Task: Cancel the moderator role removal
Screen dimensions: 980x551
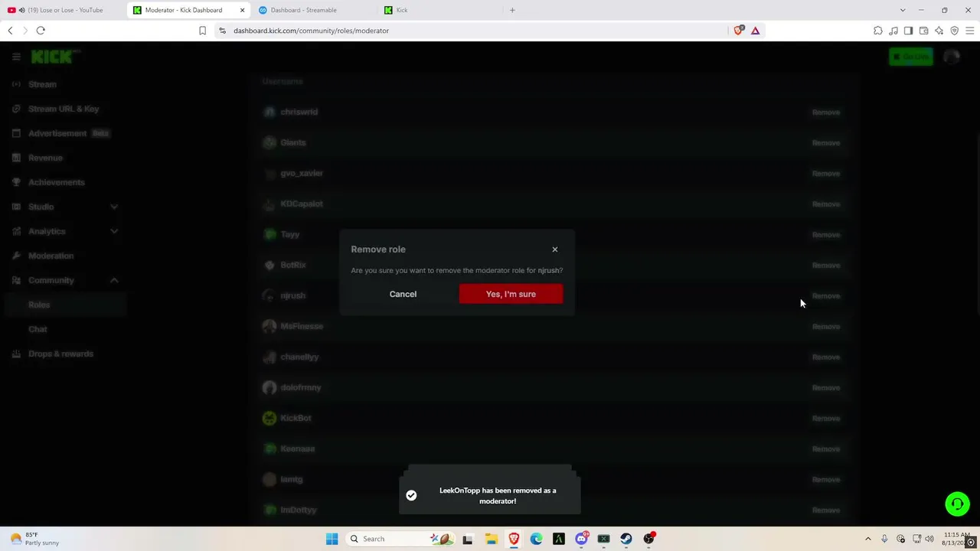Action: tap(403, 294)
